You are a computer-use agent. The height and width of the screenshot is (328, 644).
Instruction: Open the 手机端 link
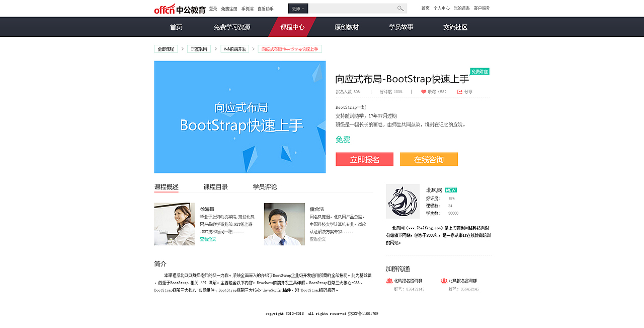248,9
